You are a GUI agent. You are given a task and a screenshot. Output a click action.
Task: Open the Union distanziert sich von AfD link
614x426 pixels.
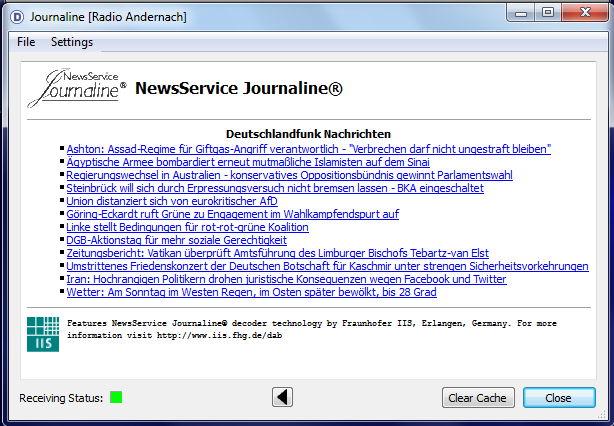click(x=172, y=201)
